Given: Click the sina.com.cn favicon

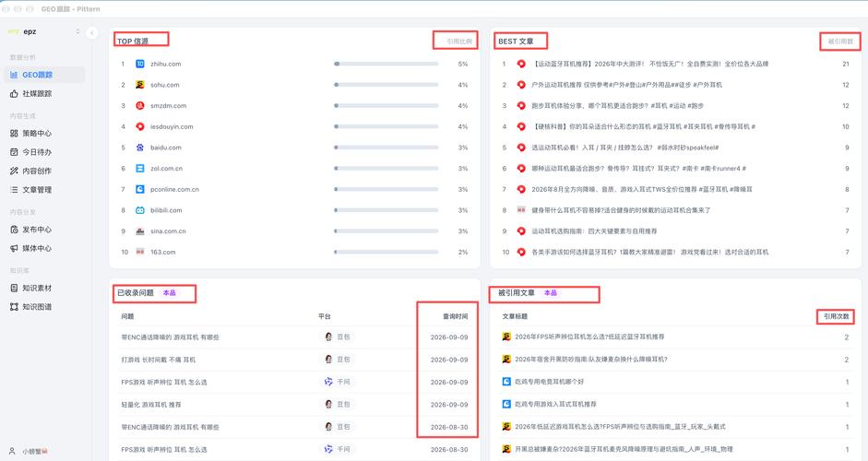Looking at the screenshot, I should point(140,231).
